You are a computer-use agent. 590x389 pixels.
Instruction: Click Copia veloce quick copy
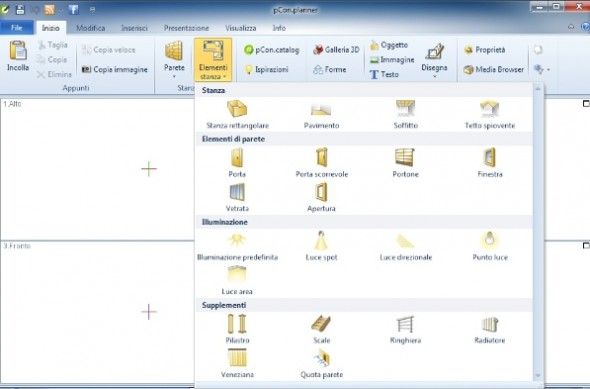pos(109,50)
